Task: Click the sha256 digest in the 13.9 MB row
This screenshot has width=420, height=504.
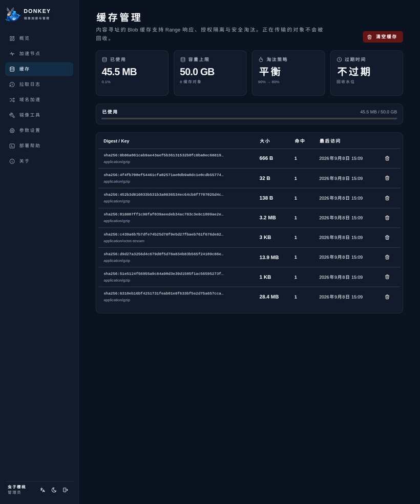Action: click(163, 254)
